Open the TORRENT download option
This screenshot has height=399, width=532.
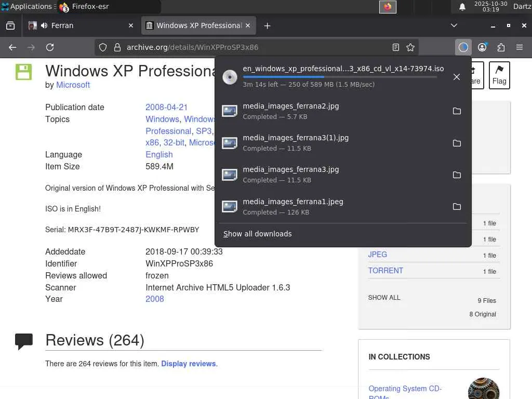(x=385, y=270)
